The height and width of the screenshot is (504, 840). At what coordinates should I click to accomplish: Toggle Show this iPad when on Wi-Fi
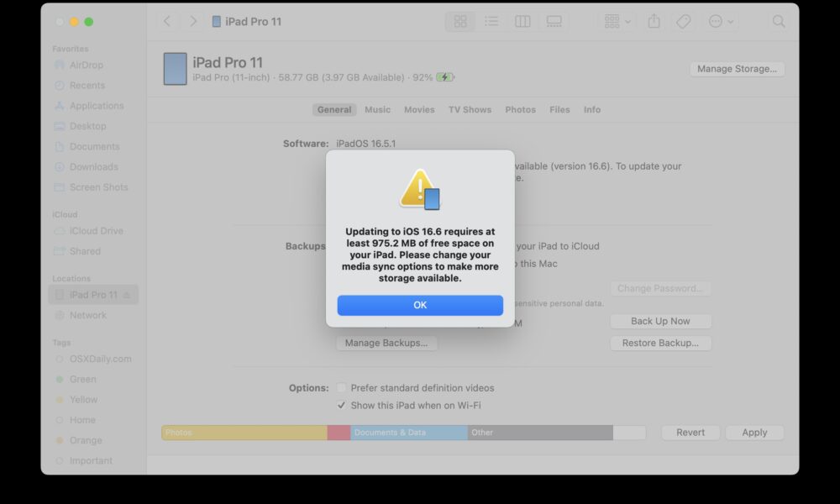point(341,406)
